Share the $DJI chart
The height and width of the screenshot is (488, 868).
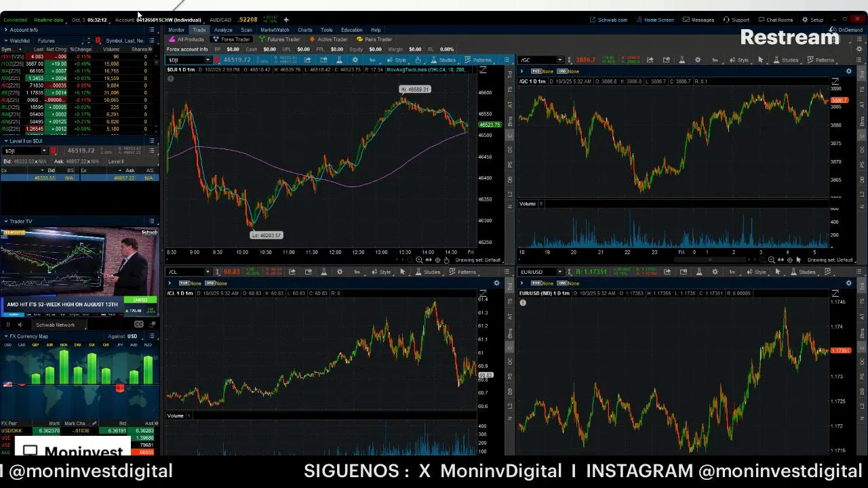click(x=307, y=60)
